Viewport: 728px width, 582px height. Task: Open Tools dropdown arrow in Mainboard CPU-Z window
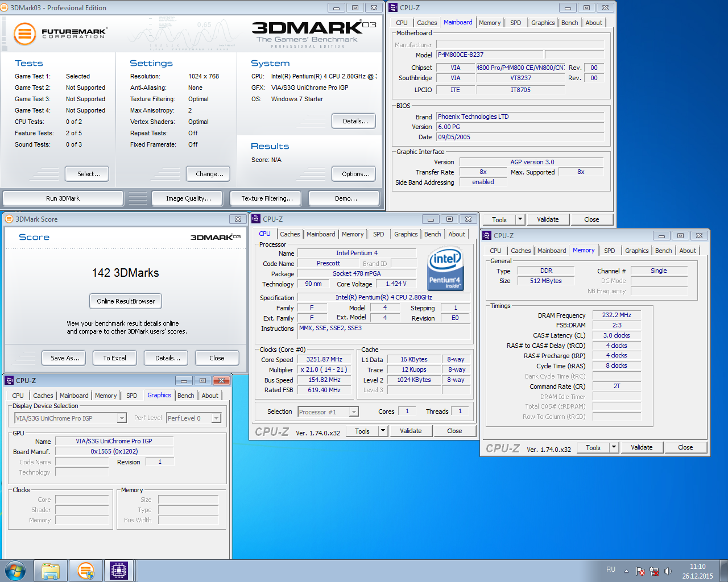tap(520, 219)
